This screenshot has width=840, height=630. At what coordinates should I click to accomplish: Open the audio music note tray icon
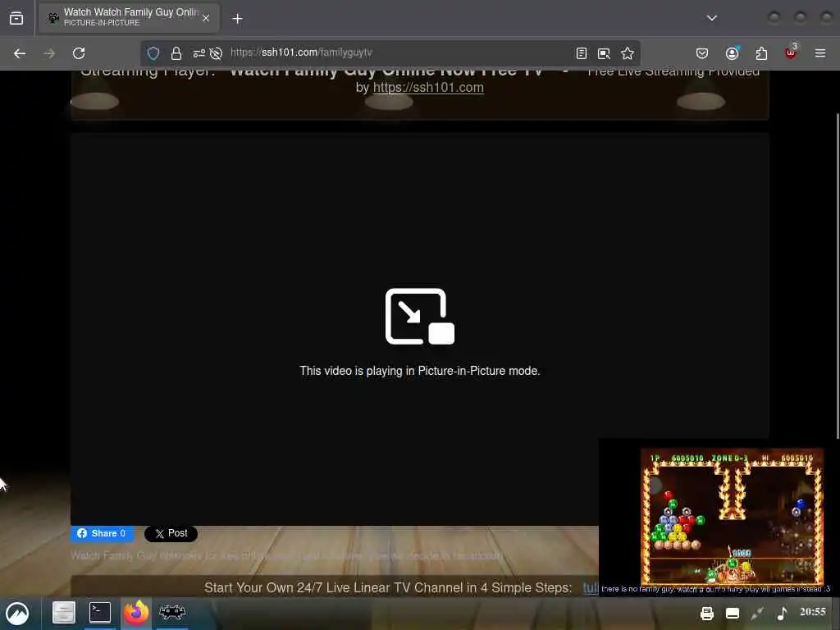click(x=782, y=614)
